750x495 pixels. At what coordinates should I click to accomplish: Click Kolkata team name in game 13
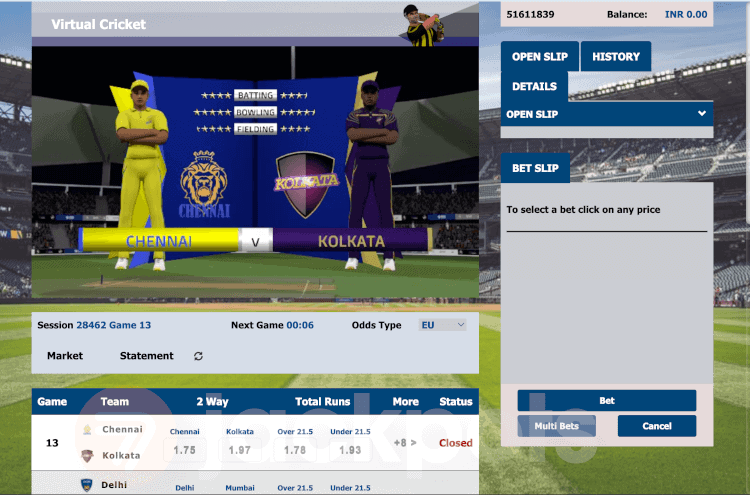tap(121, 456)
